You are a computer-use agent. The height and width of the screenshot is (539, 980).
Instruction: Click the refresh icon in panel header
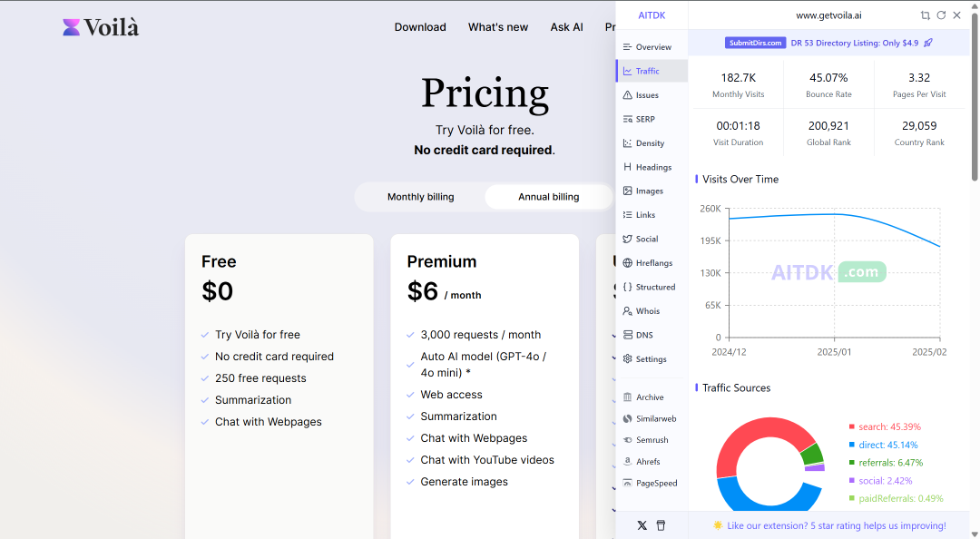pos(941,15)
